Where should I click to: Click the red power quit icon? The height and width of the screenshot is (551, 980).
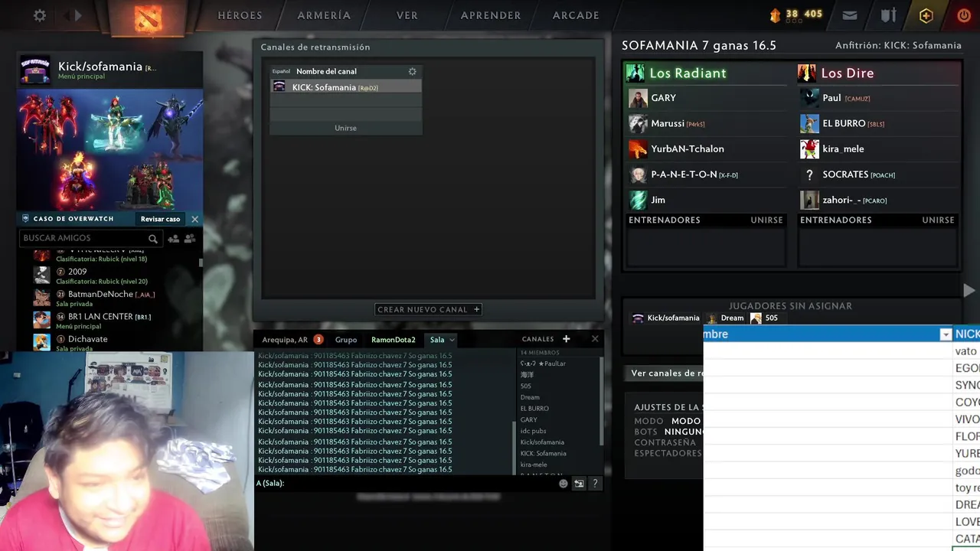click(964, 15)
